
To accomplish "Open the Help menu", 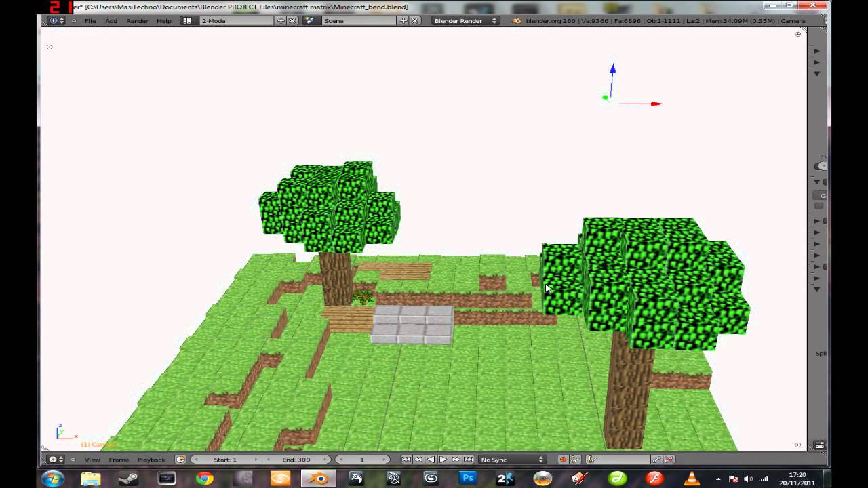I will click(164, 21).
